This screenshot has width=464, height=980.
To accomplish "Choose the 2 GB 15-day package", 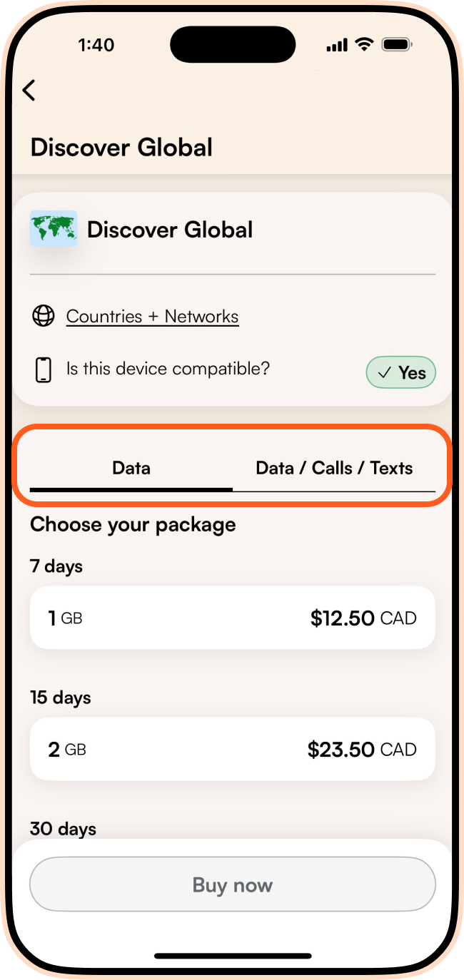I will (232, 749).
